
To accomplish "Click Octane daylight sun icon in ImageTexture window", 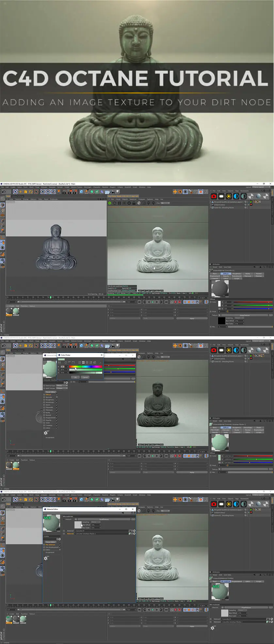I will (x=229, y=196).
